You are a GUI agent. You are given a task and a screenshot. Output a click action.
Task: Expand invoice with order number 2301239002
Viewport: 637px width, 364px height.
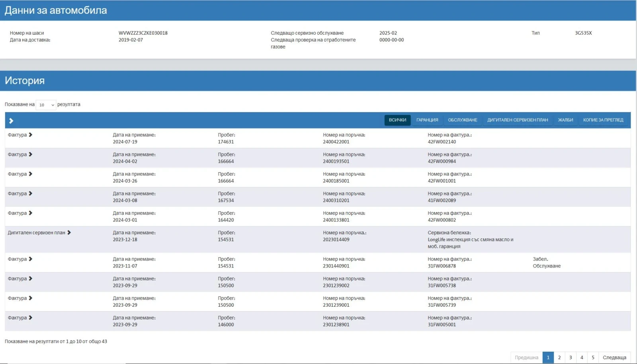tap(31, 278)
